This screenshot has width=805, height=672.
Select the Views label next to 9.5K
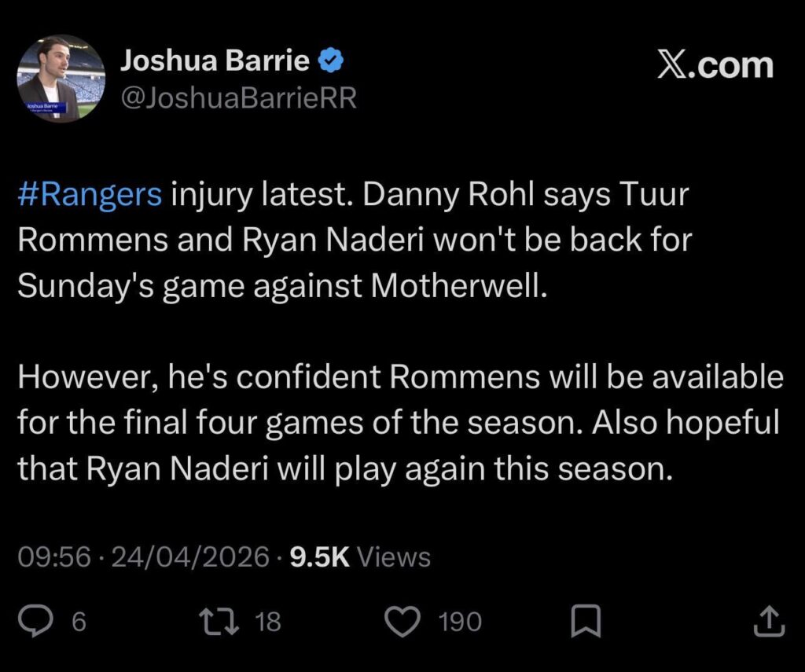[x=395, y=556]
